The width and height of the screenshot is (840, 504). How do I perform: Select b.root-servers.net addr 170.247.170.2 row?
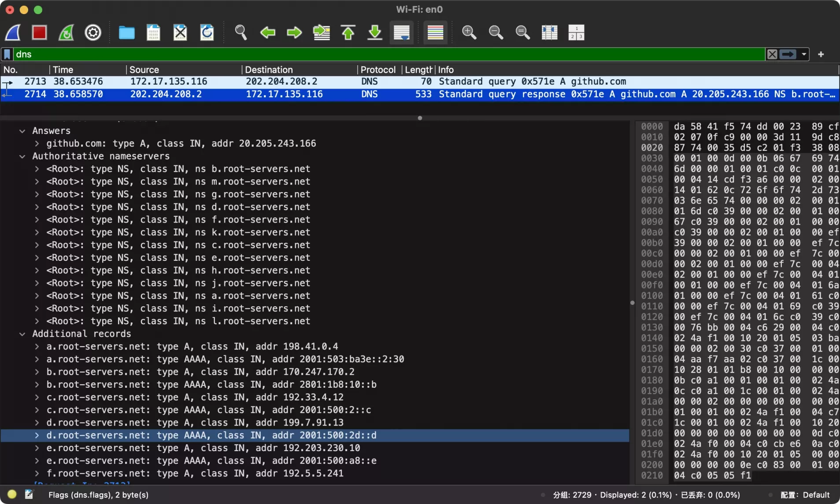click(315, 372)
